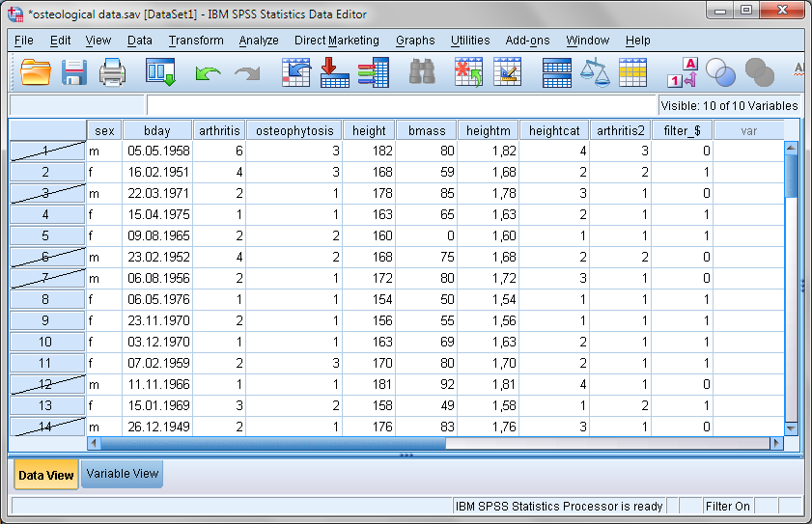Click bday cell 11.11.1966

point(157,384)
